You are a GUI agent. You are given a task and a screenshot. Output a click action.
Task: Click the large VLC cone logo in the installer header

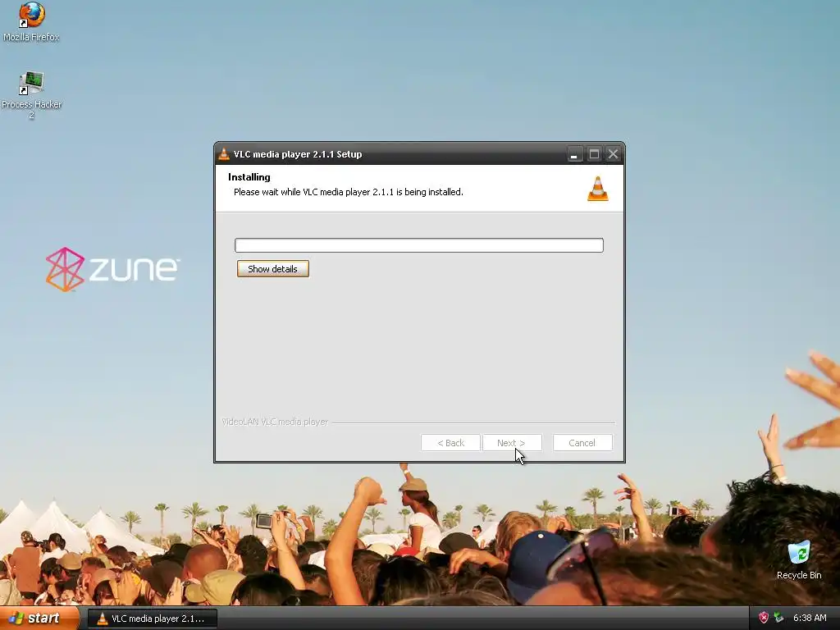tap(598, 189)
